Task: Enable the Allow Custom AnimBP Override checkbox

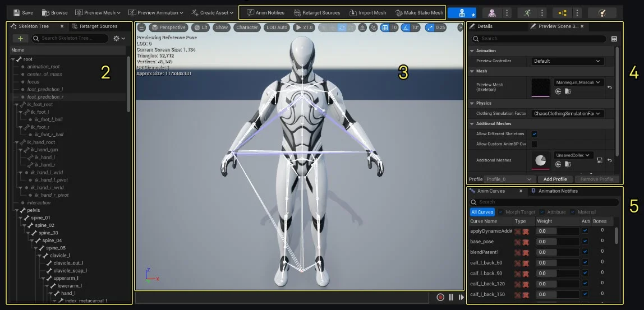Action: point(534,144)
